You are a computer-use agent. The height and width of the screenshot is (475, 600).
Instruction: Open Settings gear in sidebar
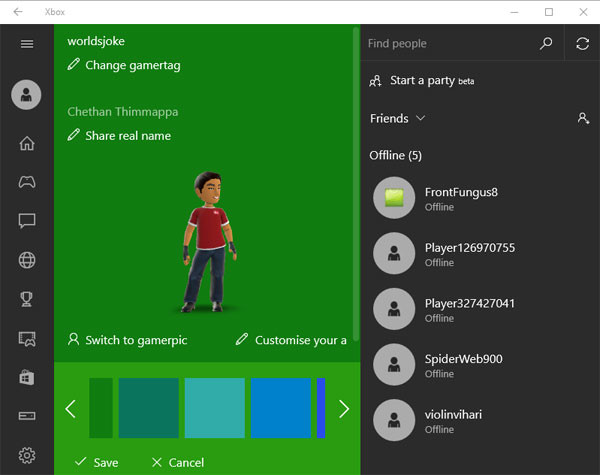pos(27,455)
